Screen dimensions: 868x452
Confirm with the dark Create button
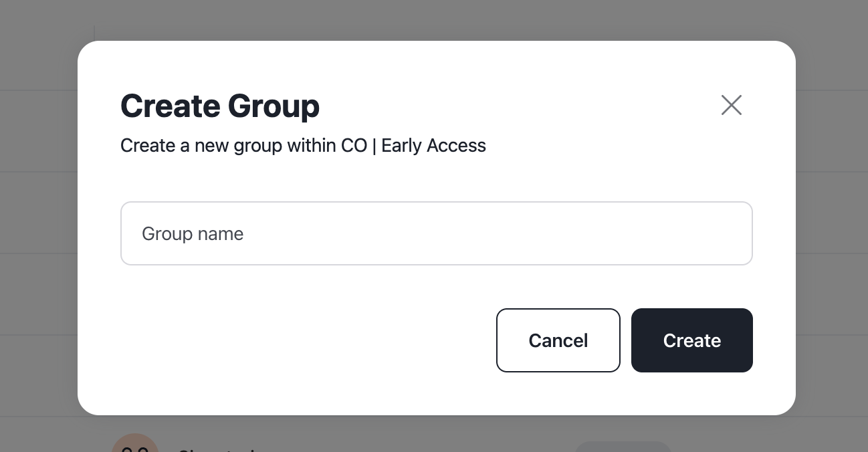(x=692, y=340)
